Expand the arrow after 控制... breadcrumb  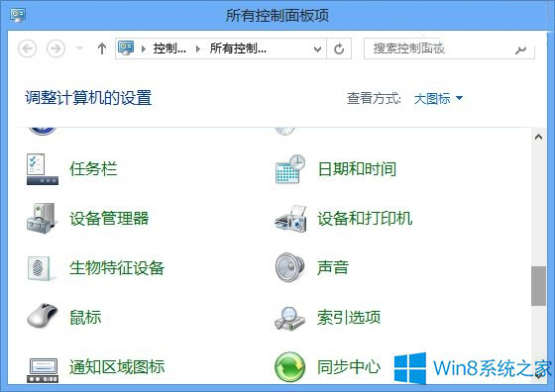[x=198, y=49]
